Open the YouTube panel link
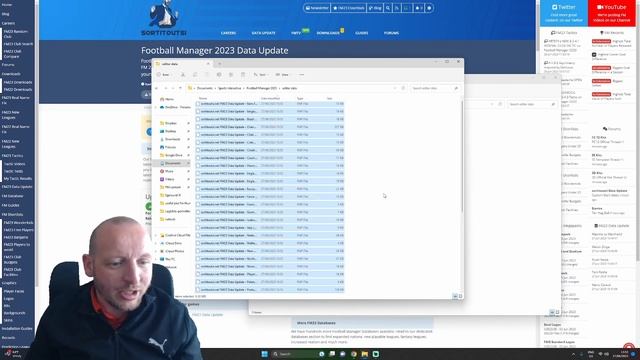640x360 pixels. (611, 13)
